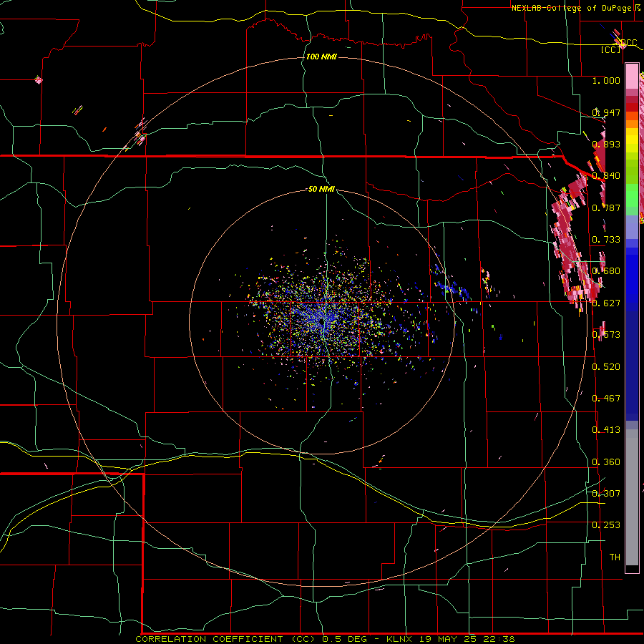Pick the gray lower segment of the color bar

click(x=632, y=497)
